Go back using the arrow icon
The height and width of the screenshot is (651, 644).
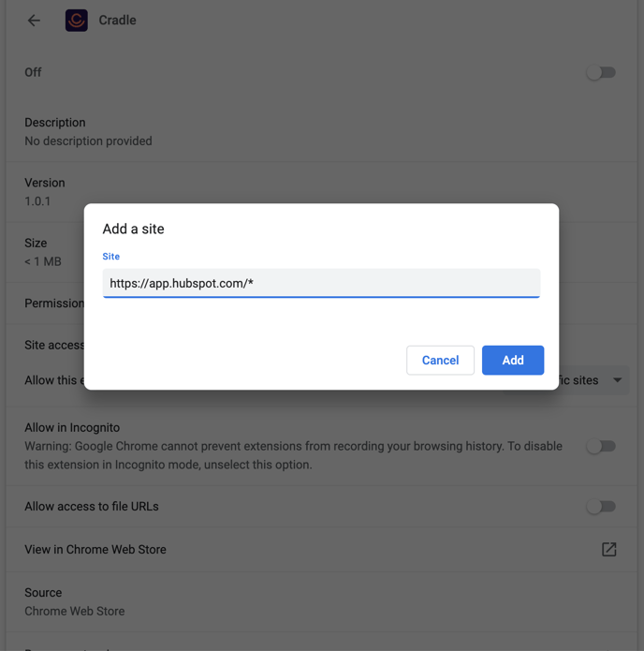[34, 20]
